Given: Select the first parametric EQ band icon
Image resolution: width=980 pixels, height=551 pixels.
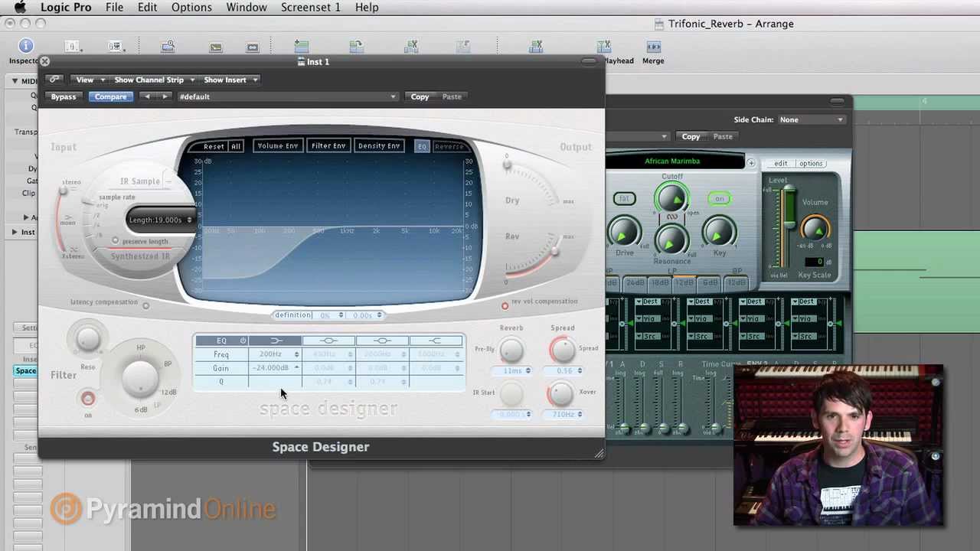Looking at the screenshot, I should coord(328,341).
